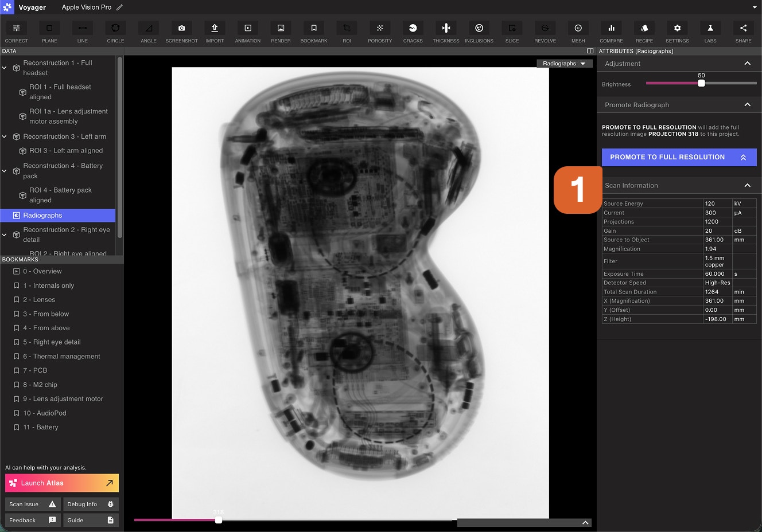Viewport: 762px width, 532px height.
Task: Launch the Atlas AI assistant
Action: pos(62,483)
